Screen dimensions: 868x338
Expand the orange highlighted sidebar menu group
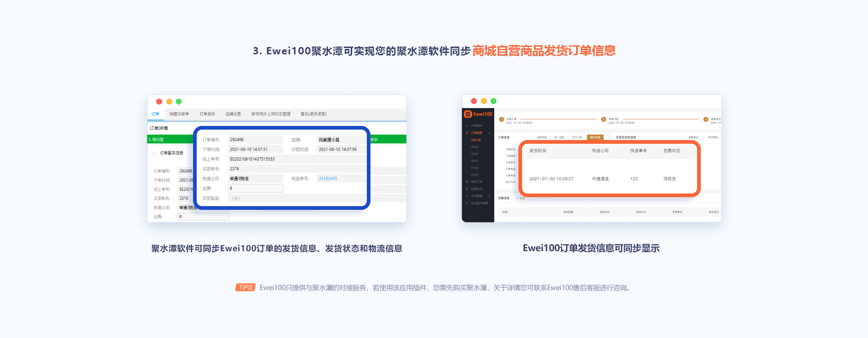(477, 133)
